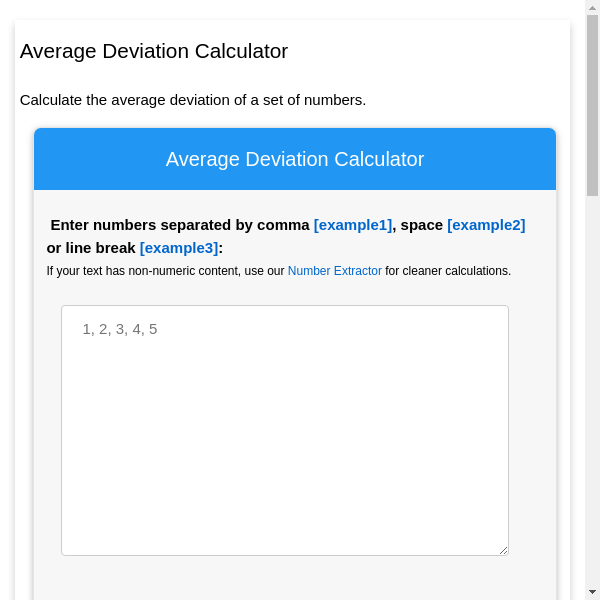The image size is (600, 600).
Task: Click the colon after the [example3] link
Action: click(x=221, y=248)
